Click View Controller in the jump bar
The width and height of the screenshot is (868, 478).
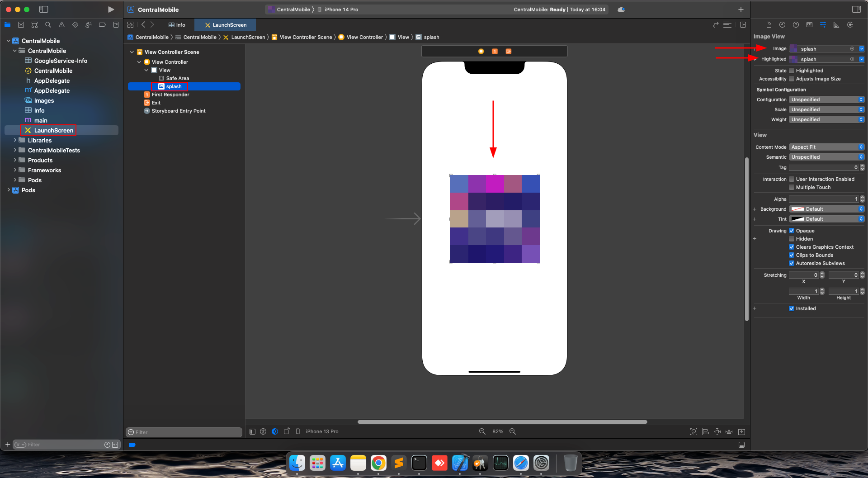(360, 37)
